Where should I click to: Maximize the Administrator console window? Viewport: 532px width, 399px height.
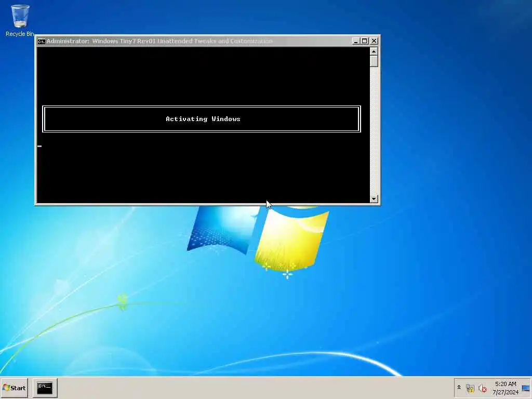[x=364, y=41]
